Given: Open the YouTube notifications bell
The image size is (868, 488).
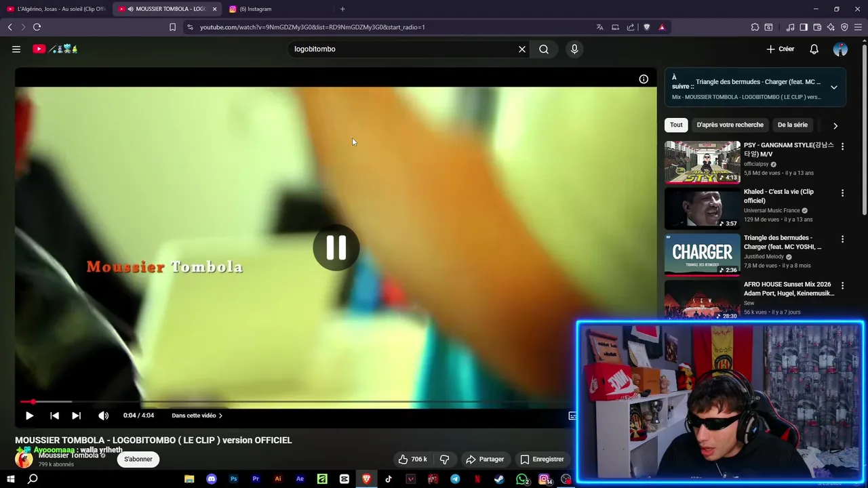Looking at the screenshot, I should (814, 49).
